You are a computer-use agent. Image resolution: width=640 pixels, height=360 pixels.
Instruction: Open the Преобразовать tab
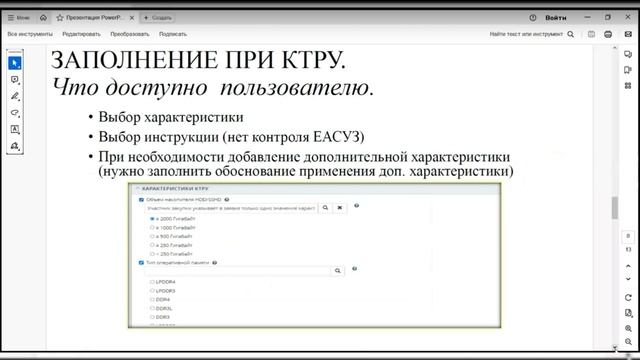point(130,34)
